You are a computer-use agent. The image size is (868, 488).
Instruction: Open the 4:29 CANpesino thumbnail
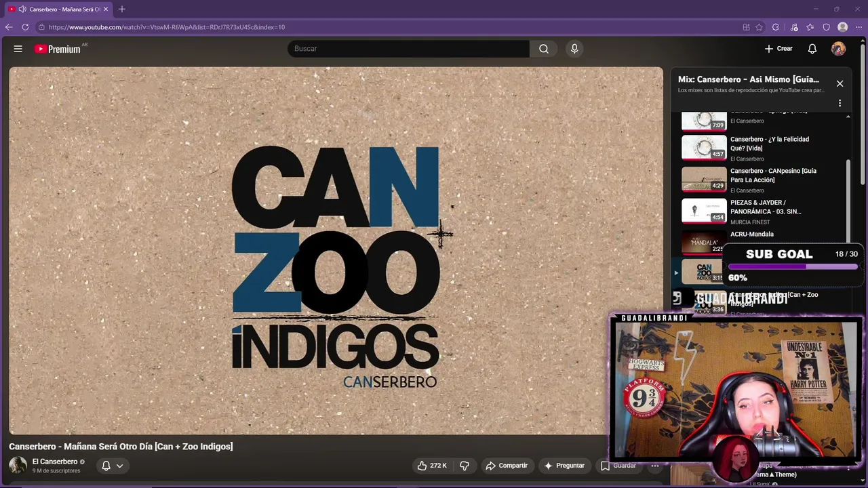point(704,179)
